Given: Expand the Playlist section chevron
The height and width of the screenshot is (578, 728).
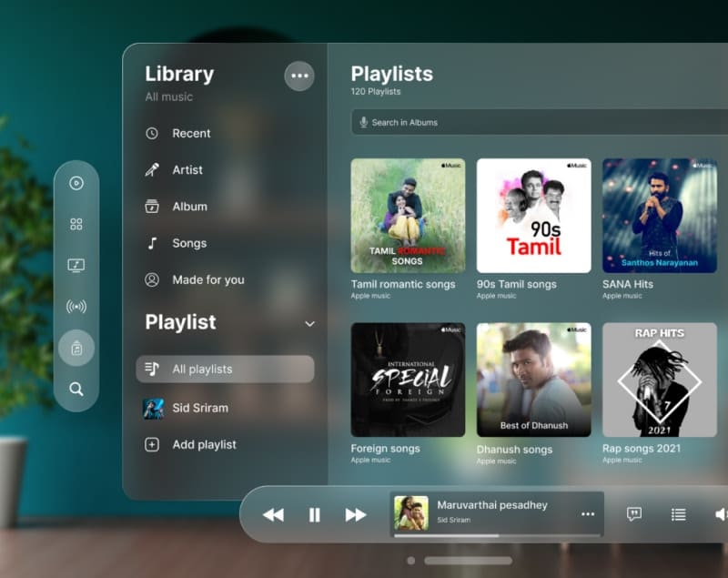Looking at the screenshot, I should (x=309, y=324).
